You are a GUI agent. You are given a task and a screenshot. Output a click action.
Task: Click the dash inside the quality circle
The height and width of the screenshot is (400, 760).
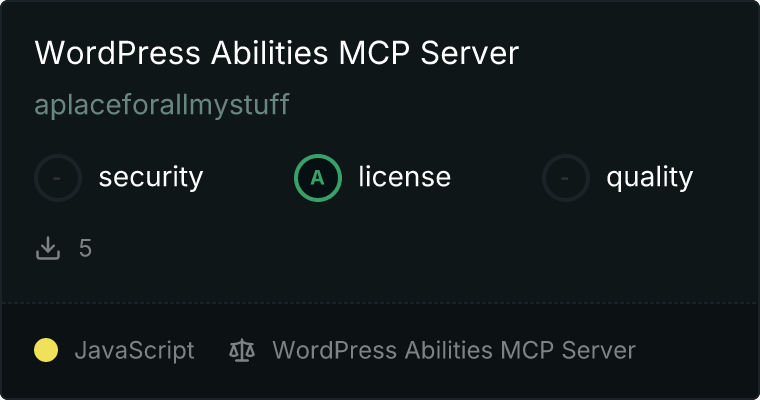tap(564, 178)
